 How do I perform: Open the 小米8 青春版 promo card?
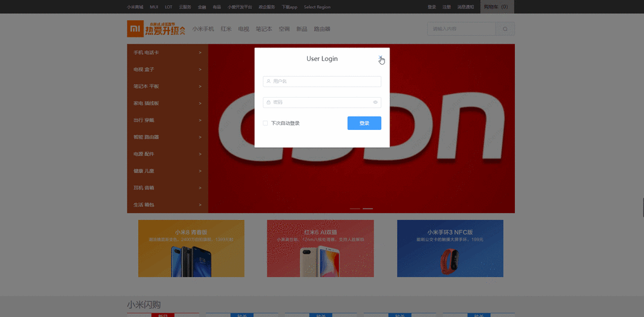click(x=191, y=249)
